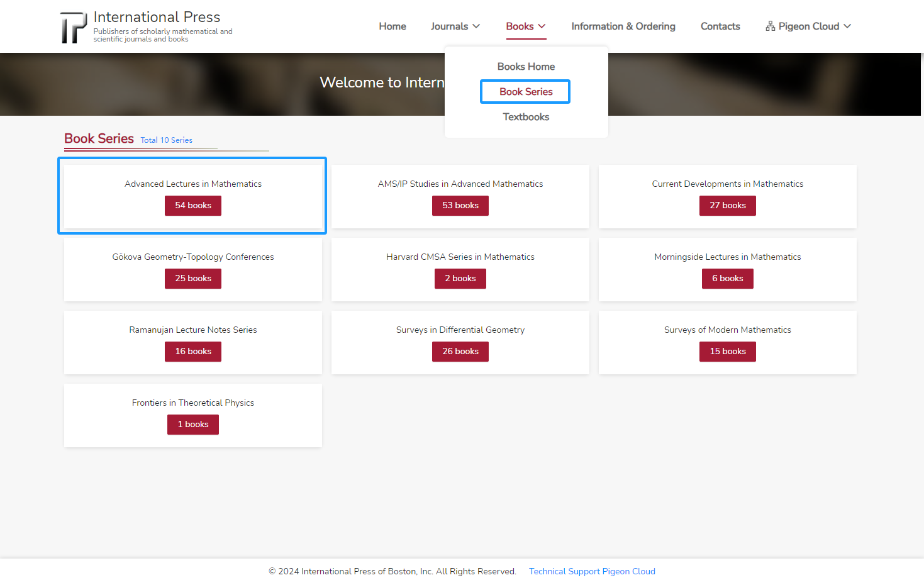Collapse the Books dropdown menu
This screenshot has width=924, height=585.
pyautogui.click(x=526, y=26)
